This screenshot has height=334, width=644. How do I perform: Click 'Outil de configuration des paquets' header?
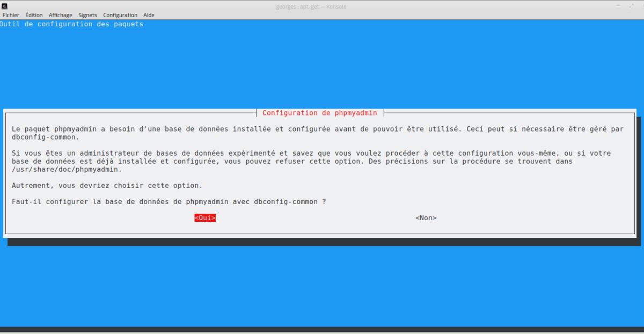tap(72, 24)
